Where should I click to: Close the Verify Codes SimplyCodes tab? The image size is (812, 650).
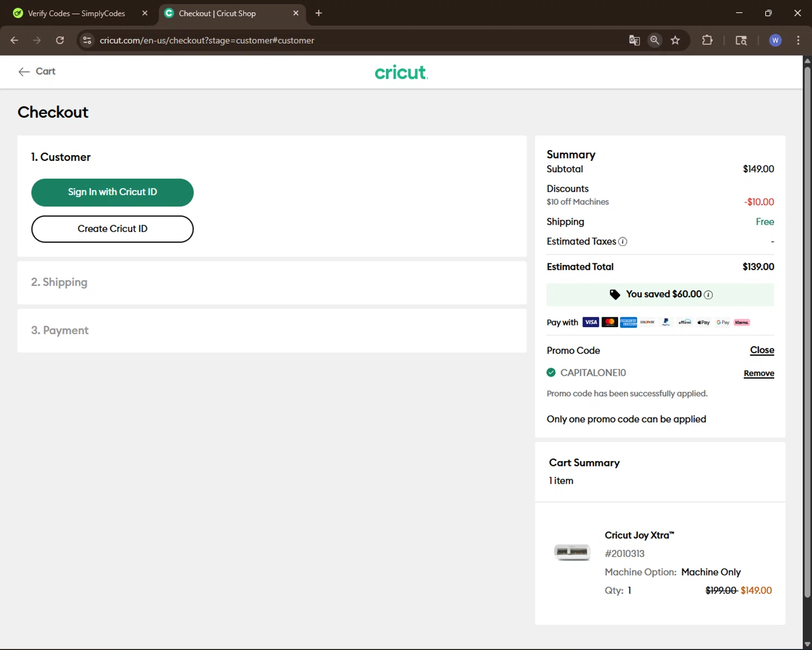click(145, 13)
